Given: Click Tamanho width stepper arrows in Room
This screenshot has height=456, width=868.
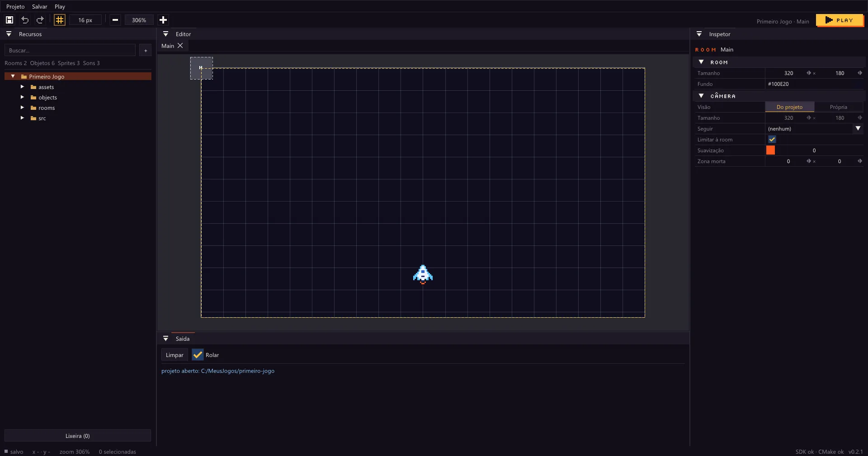Looking at the screenshot, I should [x=809, y=73].
